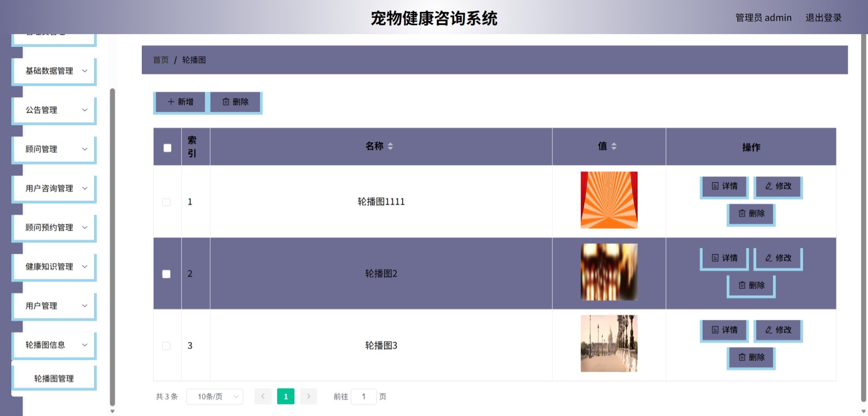Click the 详情 document icon for 轮播图2
Viewport: 868px width, 416px height.
tap(715, 258)
